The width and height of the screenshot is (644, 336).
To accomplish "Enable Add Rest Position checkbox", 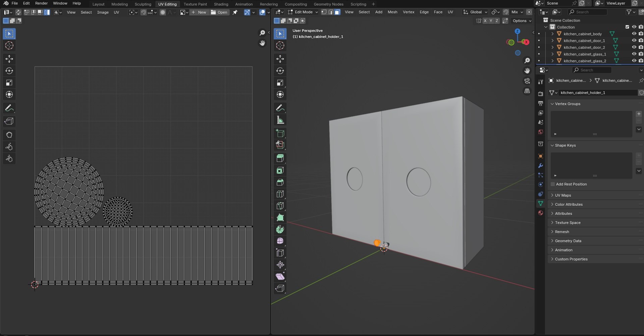I will [553, 184].
